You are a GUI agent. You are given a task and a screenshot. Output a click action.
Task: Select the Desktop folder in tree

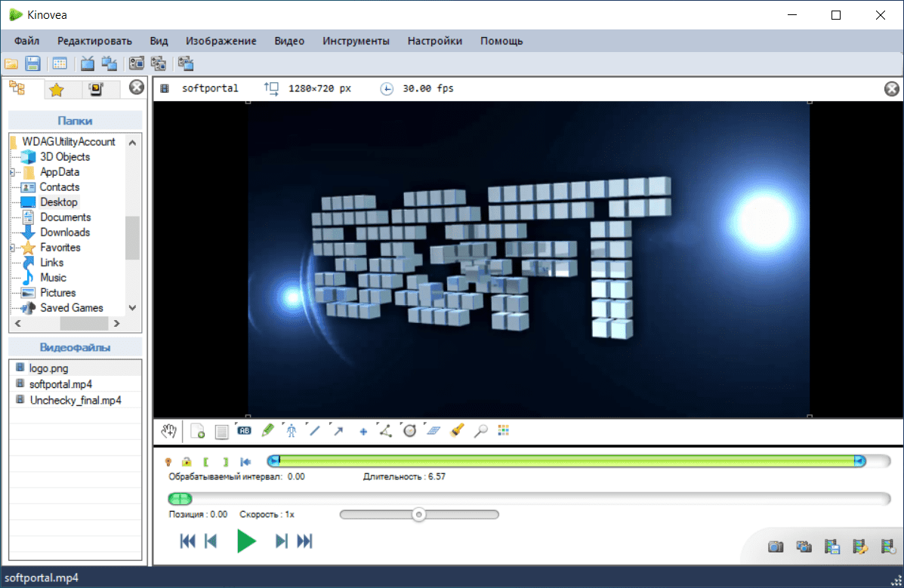[58, 202]
